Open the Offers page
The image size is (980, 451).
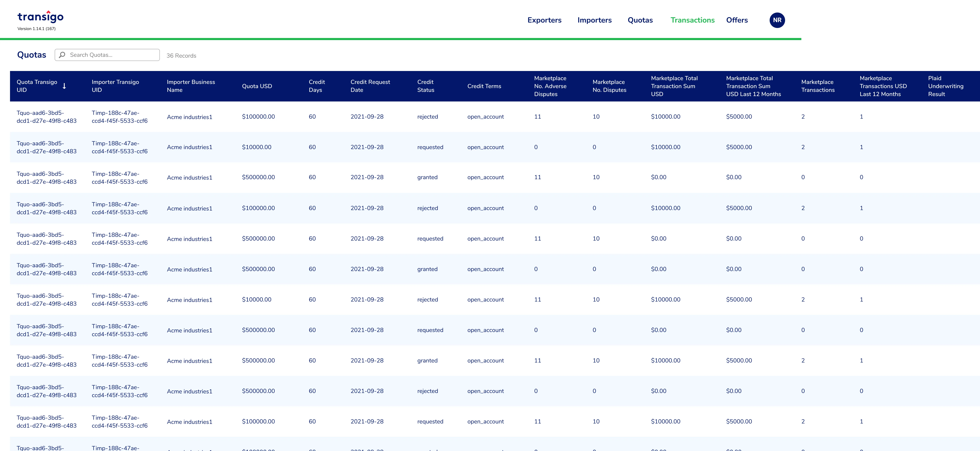[x=737, y=20]
